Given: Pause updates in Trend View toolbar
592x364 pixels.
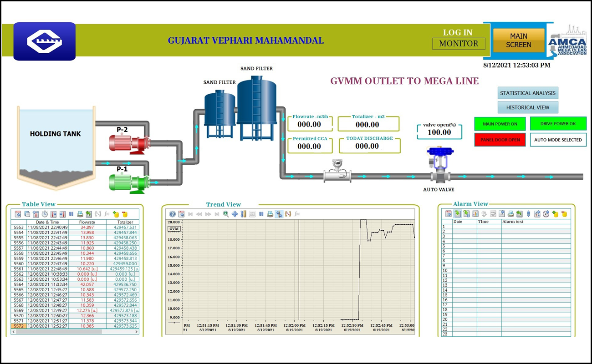Looking at the screenshot, I should click(261, 214).
